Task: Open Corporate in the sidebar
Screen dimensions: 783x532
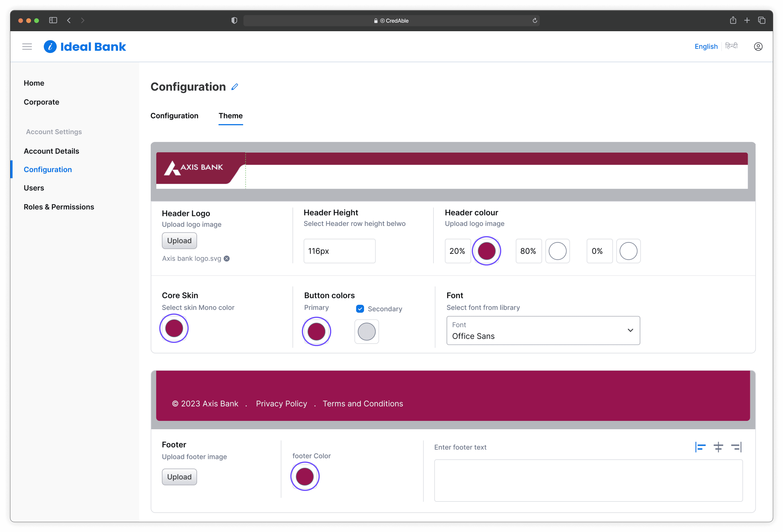Action: (x=42, y=102)
